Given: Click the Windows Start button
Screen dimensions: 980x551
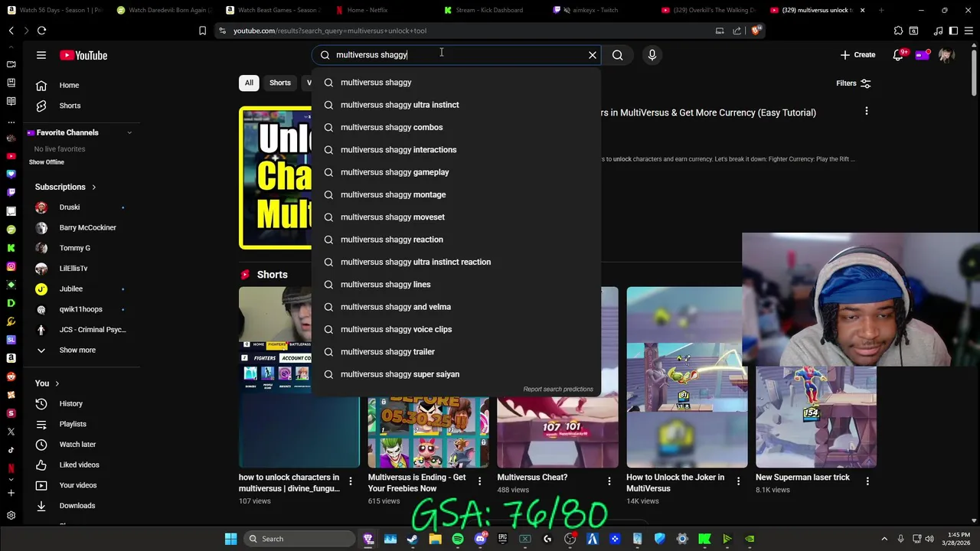Looking at the screenshot, I should coord(230,539).
